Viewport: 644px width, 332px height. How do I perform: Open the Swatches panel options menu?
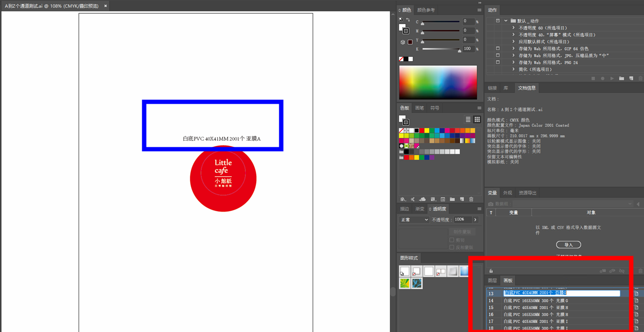tap(479, 108)
